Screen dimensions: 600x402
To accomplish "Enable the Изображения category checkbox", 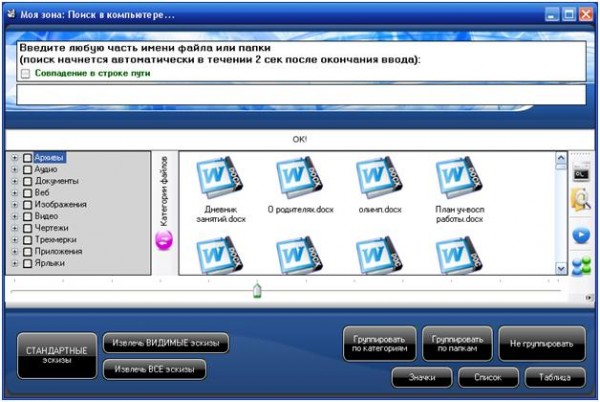I will (x=27, y=205).
